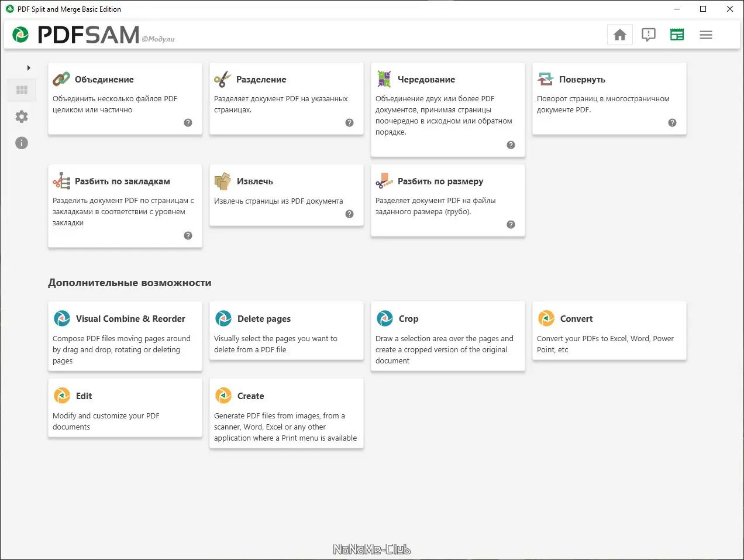Screen dimensions: 744x560
Task: Open Разбить по размеру title
Action: pos(440,181)
